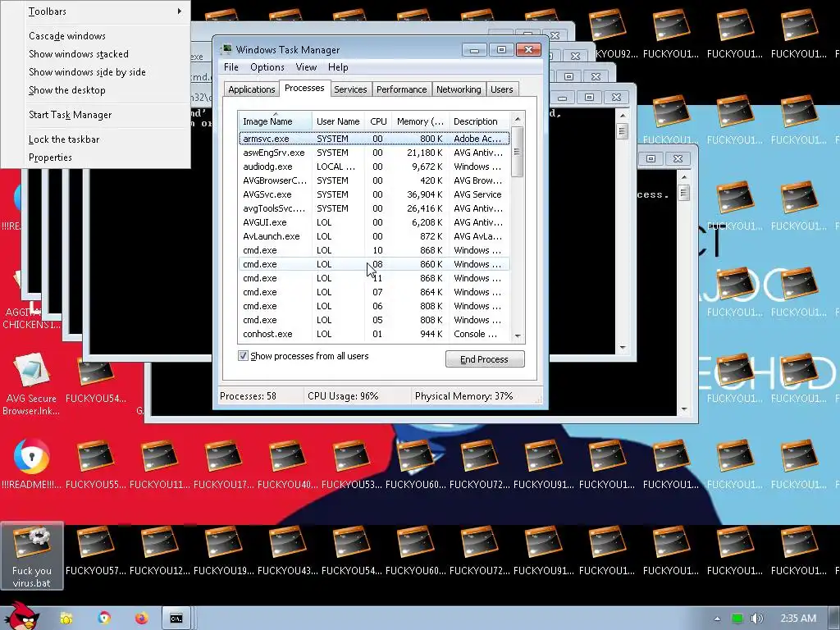Select the FUCKYOU53 desktop file icon
Viewport: 840px width, 630px height.
tap(352, 464)
